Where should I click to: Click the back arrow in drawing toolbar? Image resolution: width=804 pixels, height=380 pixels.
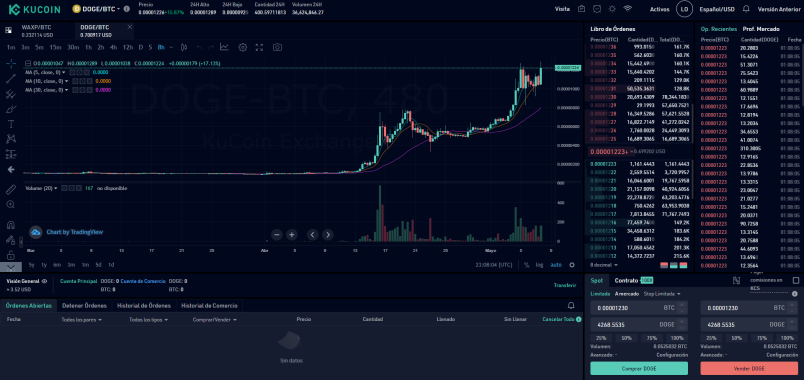point(11,169)
